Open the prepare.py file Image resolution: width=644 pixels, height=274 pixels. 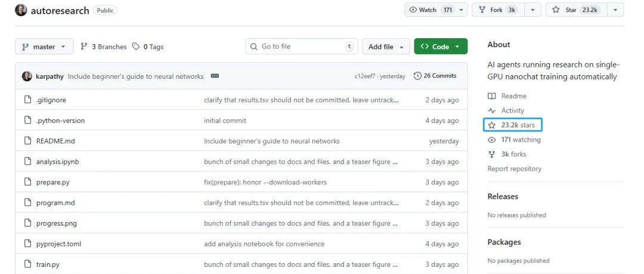(52, 182)
